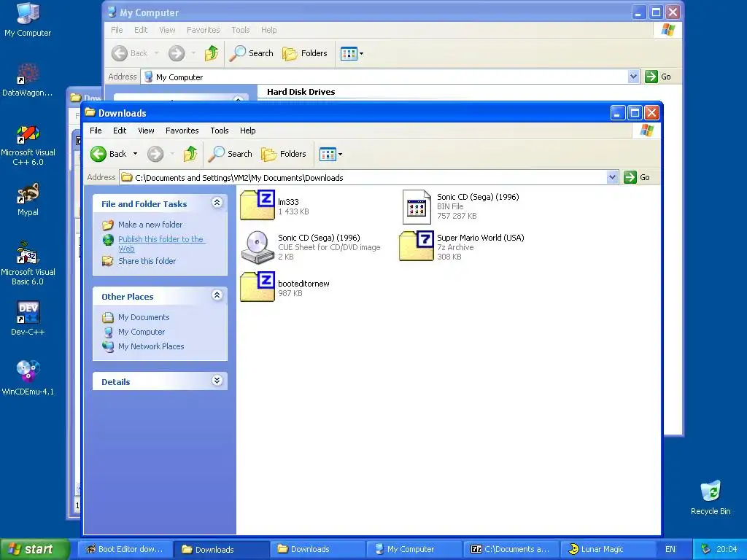This screenshot has height=560, width=747.
Task: Click Make a new folder
Action: pos(150,225)
